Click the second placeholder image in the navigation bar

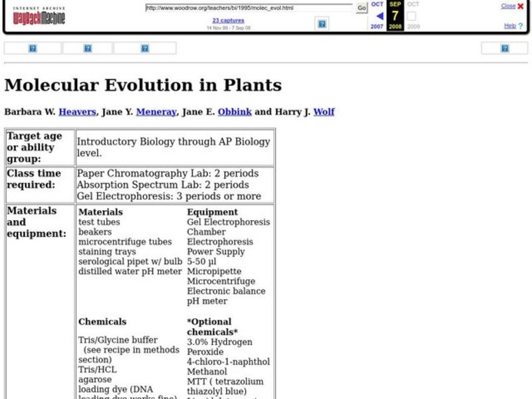click(x=87, y=48)
